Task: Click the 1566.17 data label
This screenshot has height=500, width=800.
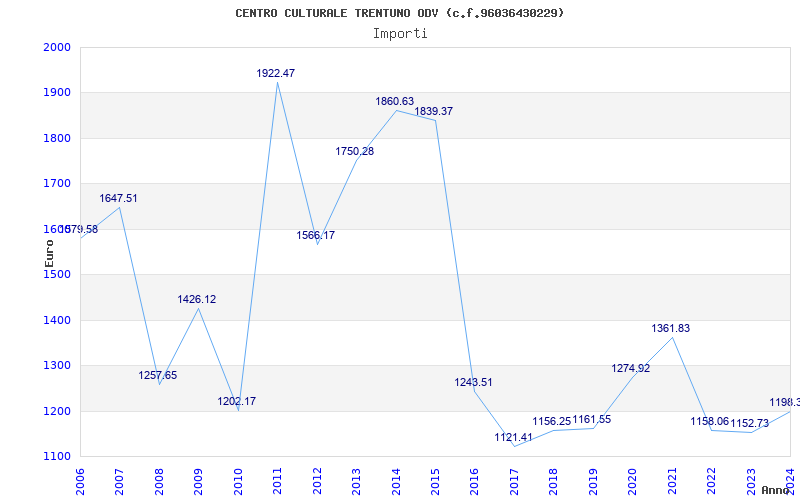Action: (316, 236)
